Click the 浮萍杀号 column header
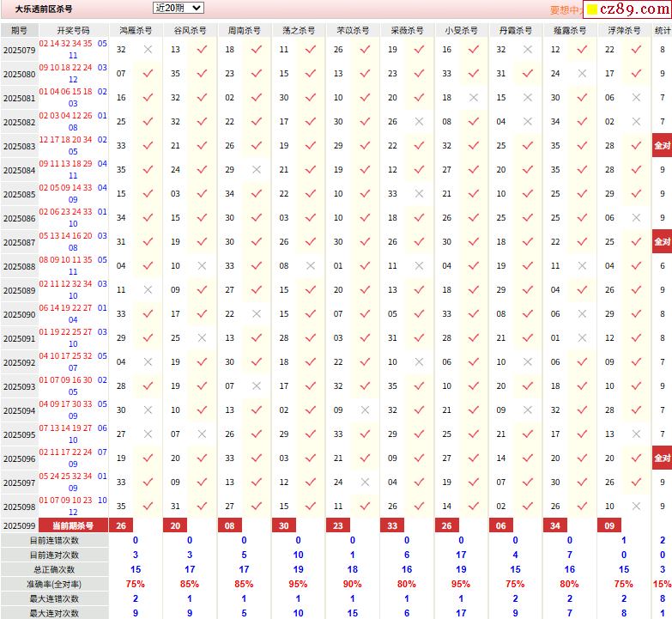The image size is (672, 619). pyautogui.click(x=624, y=30)
